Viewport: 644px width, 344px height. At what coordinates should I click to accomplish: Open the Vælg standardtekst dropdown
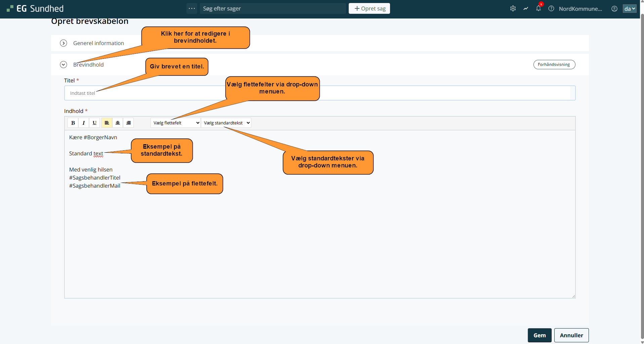pos(226,123)
